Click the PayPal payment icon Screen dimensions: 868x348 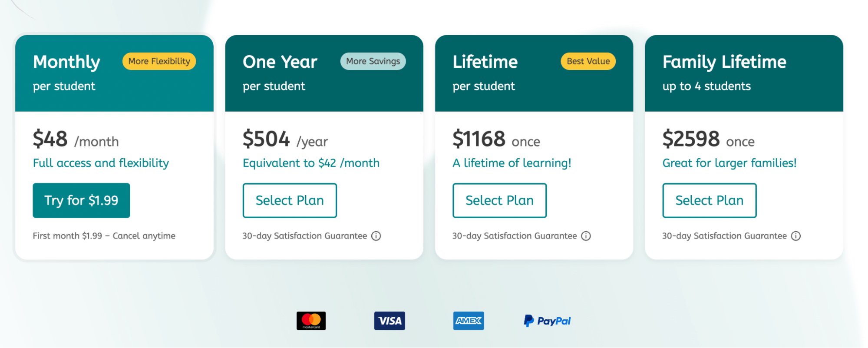coord(547,321)
